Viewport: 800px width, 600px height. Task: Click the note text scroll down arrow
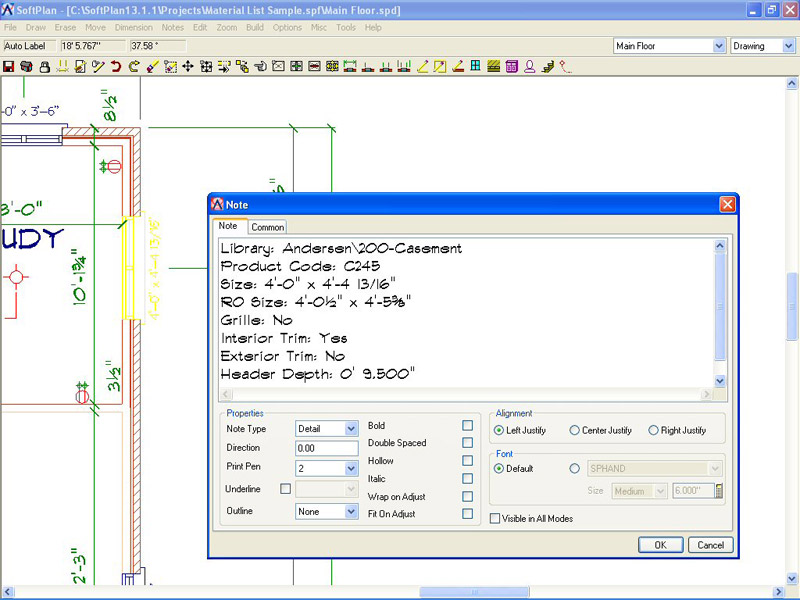click(720, 381)
